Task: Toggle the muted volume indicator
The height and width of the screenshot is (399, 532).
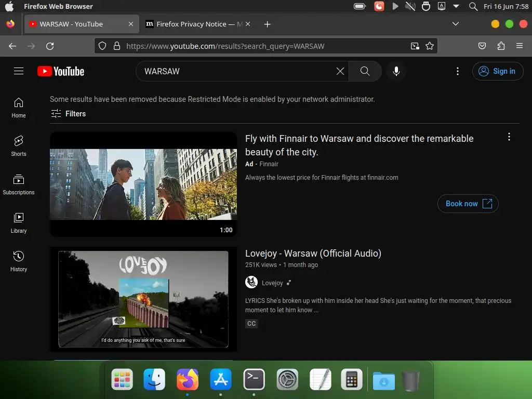Action: click(410, 6)
